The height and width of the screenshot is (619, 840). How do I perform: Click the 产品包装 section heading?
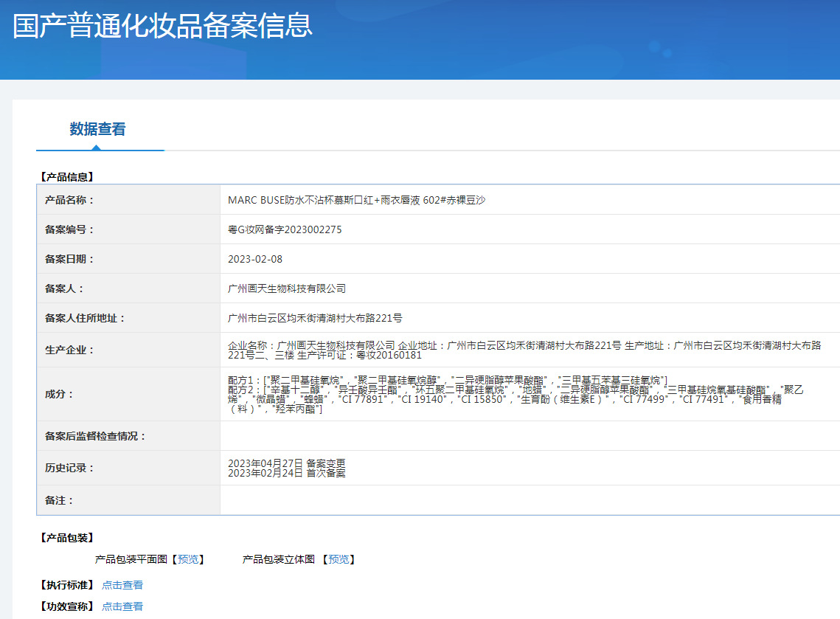(x=67, y=538)
